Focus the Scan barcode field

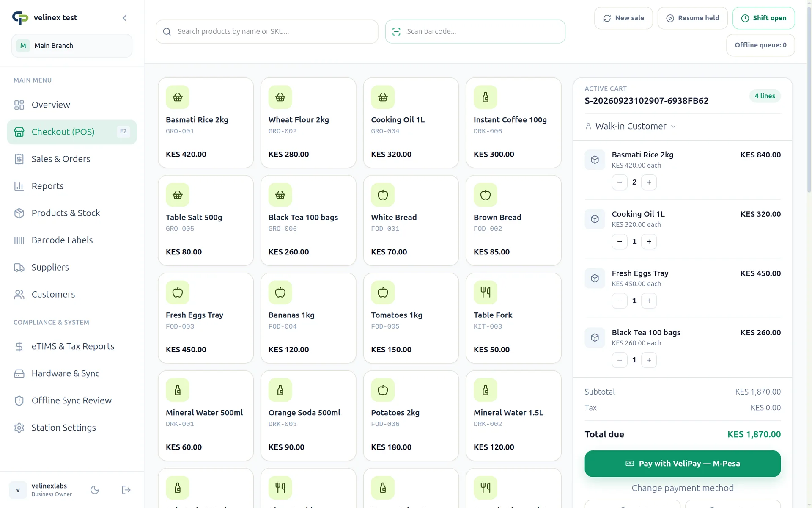(x=475, y=31)
